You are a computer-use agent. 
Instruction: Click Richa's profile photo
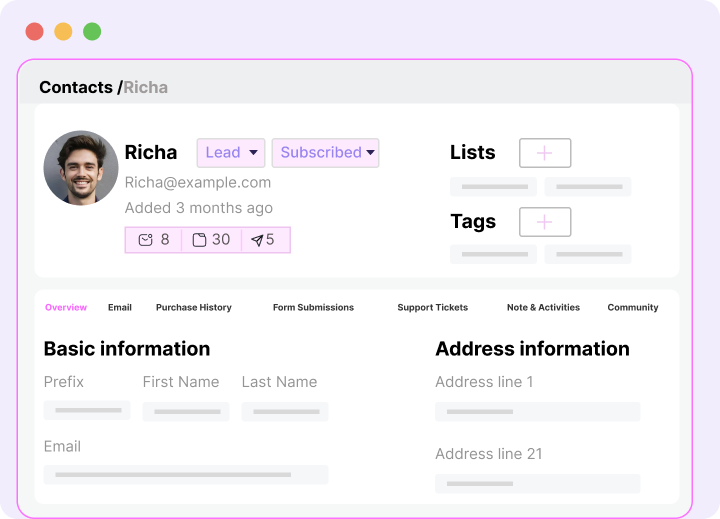pos(81,168)
